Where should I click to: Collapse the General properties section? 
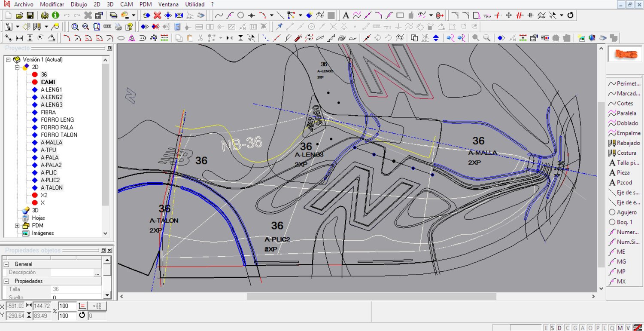tap(6, 264)
